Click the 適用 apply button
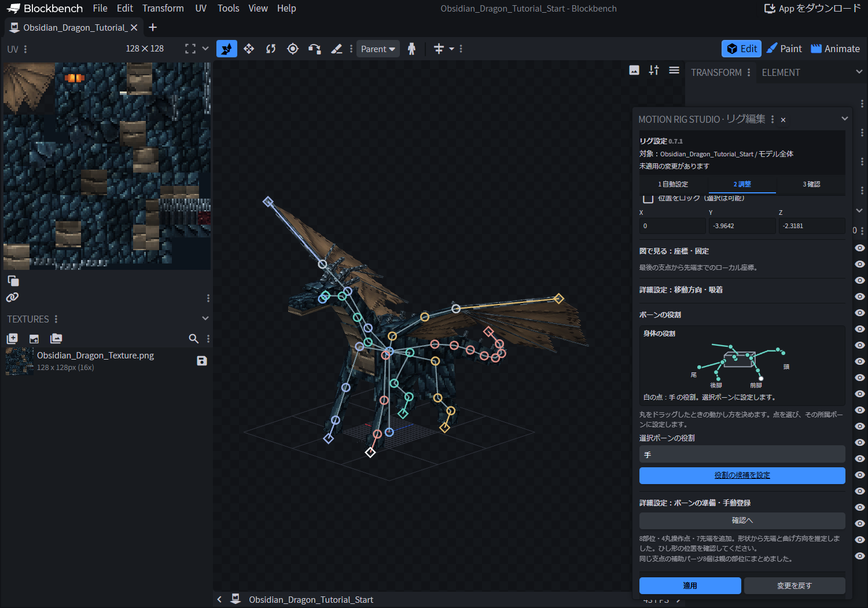 (690, 585)
